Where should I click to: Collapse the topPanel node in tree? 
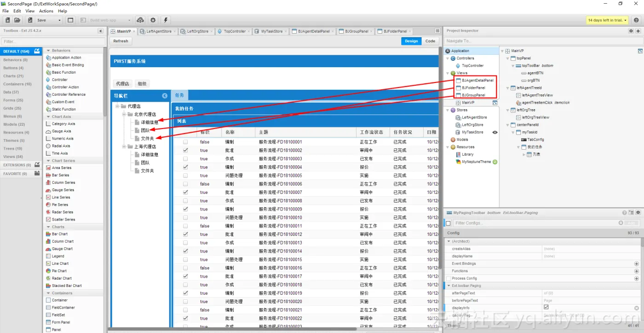(x=507, y=58)
